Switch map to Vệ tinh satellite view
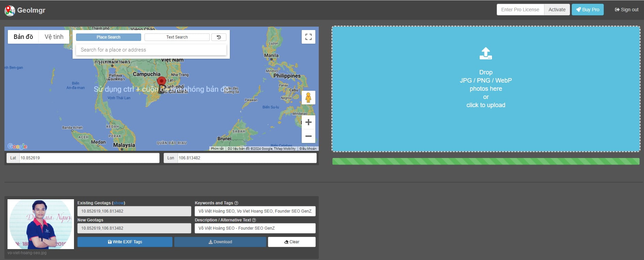The image size is (644, 260). (54, 37)
